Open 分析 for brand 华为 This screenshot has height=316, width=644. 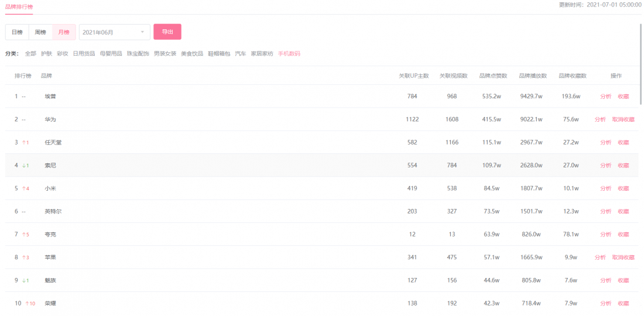point(600,119)
